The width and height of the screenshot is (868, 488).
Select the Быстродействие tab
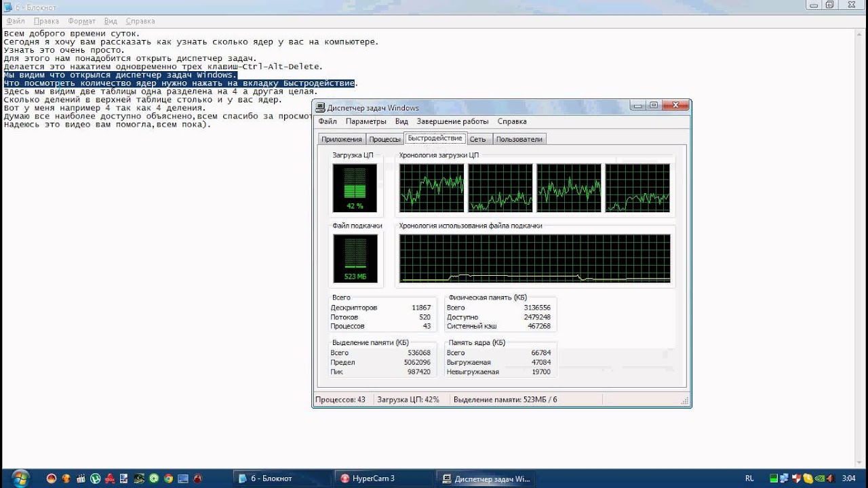click(x=435, y=138)
